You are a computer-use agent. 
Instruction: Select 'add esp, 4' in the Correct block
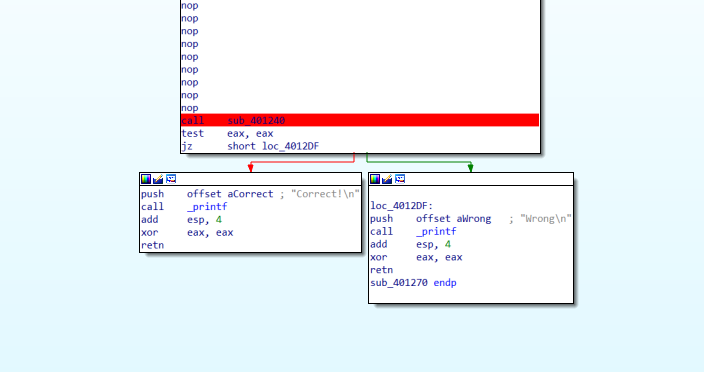181,219
